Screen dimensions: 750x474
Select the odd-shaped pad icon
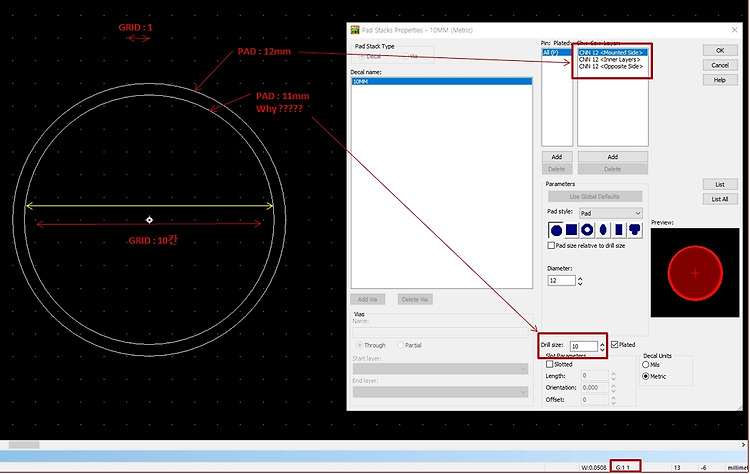point(634,230)
